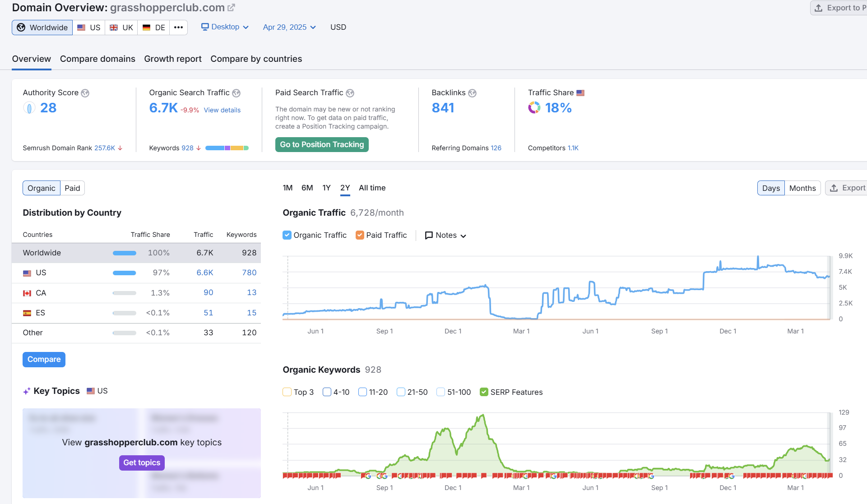Screen dimensions: 867x504
Task: Click the CA flag in country table
Action: pos(27,293)
